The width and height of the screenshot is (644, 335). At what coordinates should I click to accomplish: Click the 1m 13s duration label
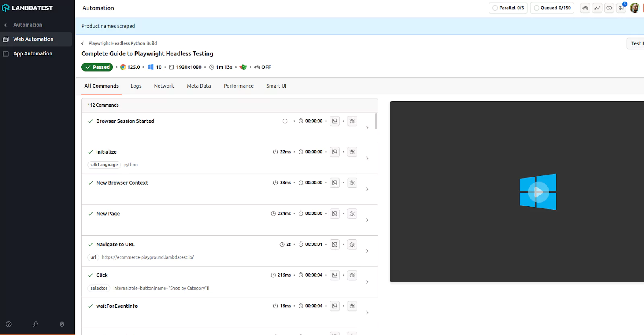(221, 67)
